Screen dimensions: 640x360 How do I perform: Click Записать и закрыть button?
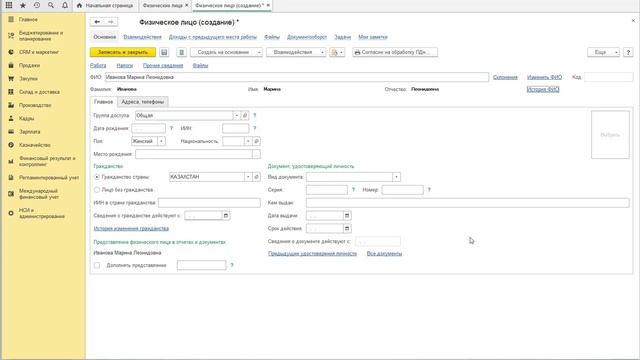123,52
